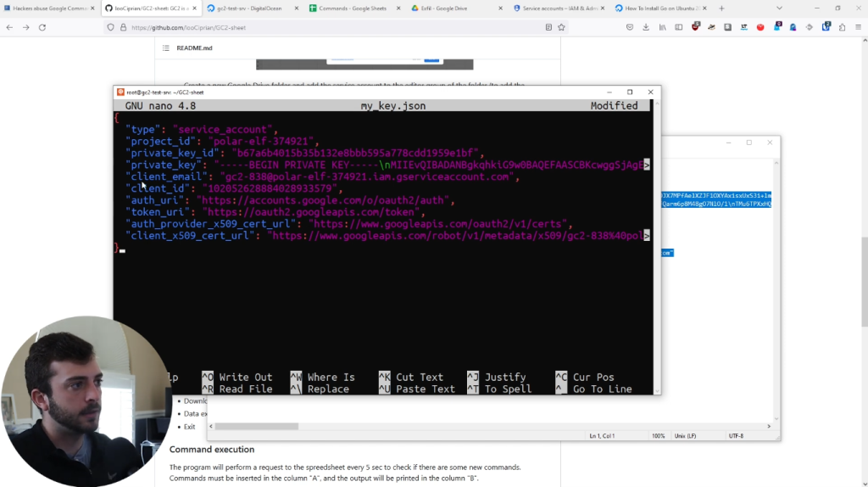The height and width of the screenshot is (487, 868).
Task: Save page to Pocket icon
Action: 630,27
